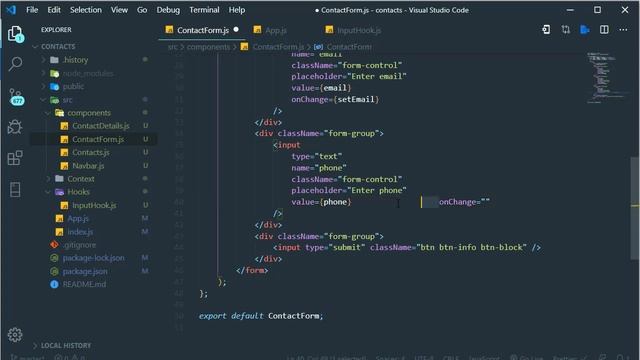The width and height of the screenshot is (640, 360).
Task: Open the Extensions view in activity bar
Action: point(15,158)
